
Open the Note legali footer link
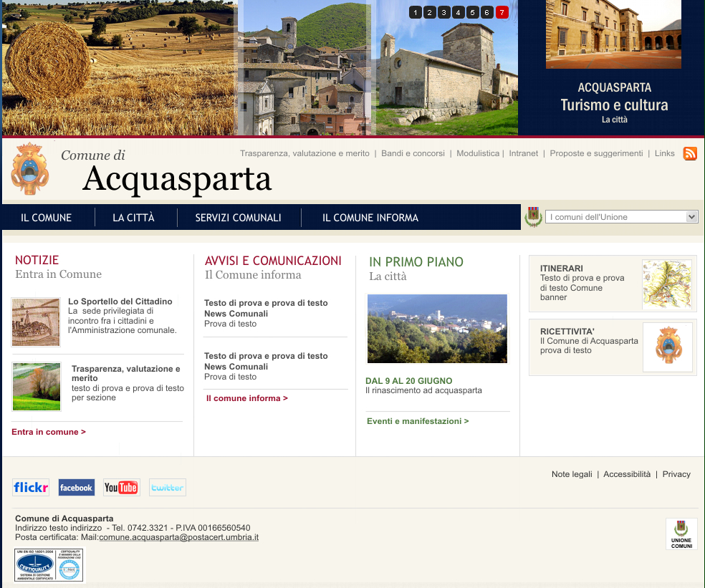(x=572, y=474)
